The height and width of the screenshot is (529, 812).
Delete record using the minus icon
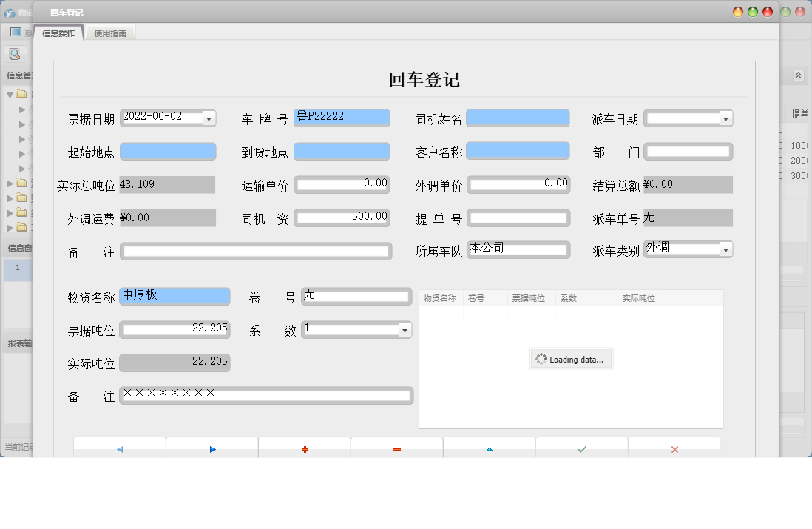397,449
